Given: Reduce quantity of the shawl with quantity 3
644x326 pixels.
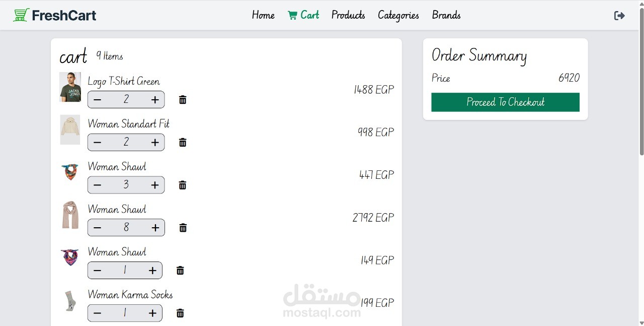Looking at the screenshot, I should tap(98, 185).
